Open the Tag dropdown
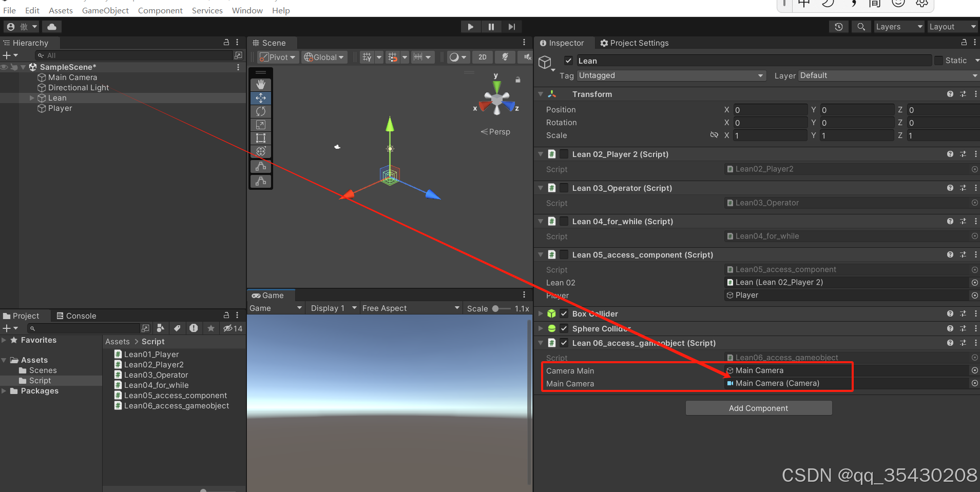The height and width of the screenshot is (492, 980). click(671, 75)
